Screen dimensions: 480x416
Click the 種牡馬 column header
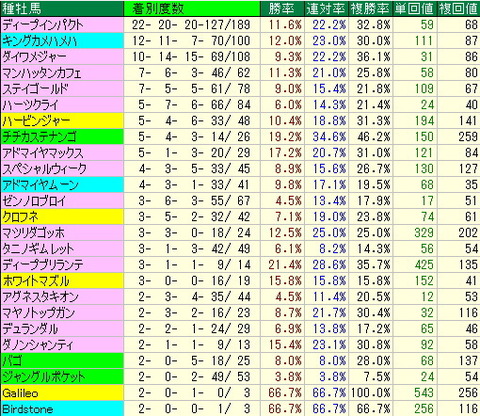pos(62,9)
